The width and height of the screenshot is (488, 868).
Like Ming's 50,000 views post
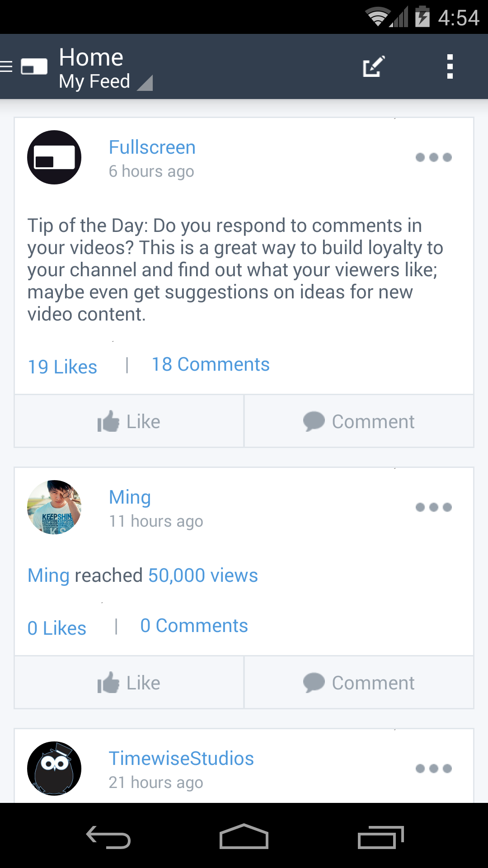[x=129, y=683]
